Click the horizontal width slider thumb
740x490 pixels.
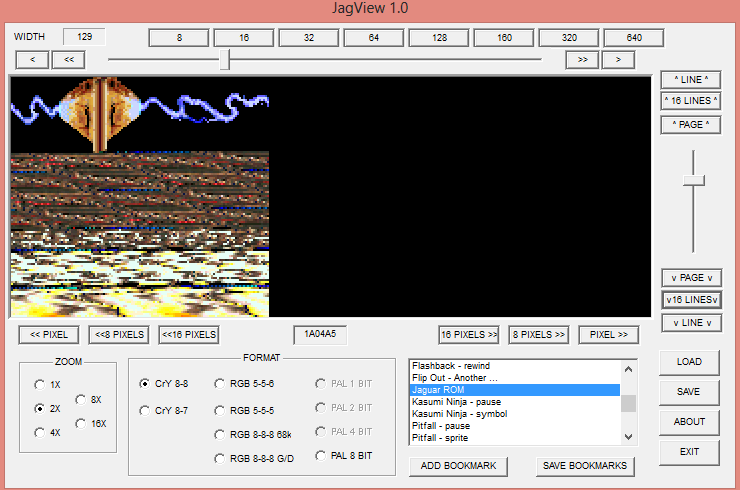(225, 60)
